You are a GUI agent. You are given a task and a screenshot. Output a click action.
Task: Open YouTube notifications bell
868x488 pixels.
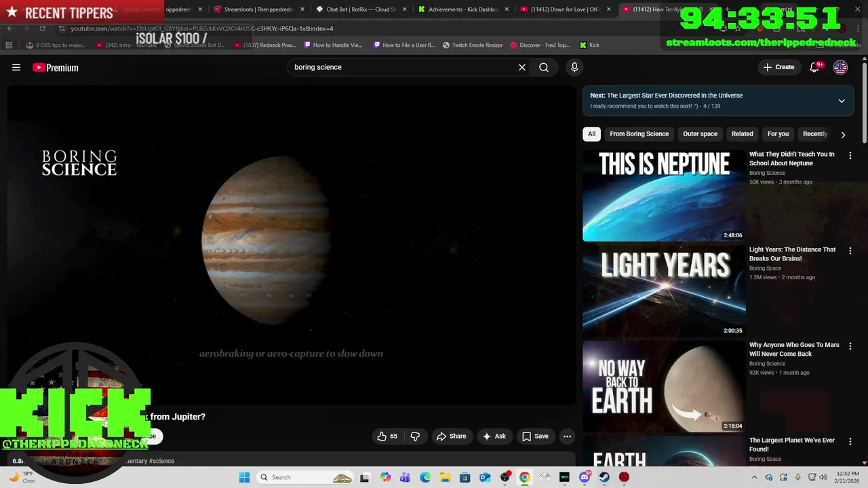click(x=815, y=67)
